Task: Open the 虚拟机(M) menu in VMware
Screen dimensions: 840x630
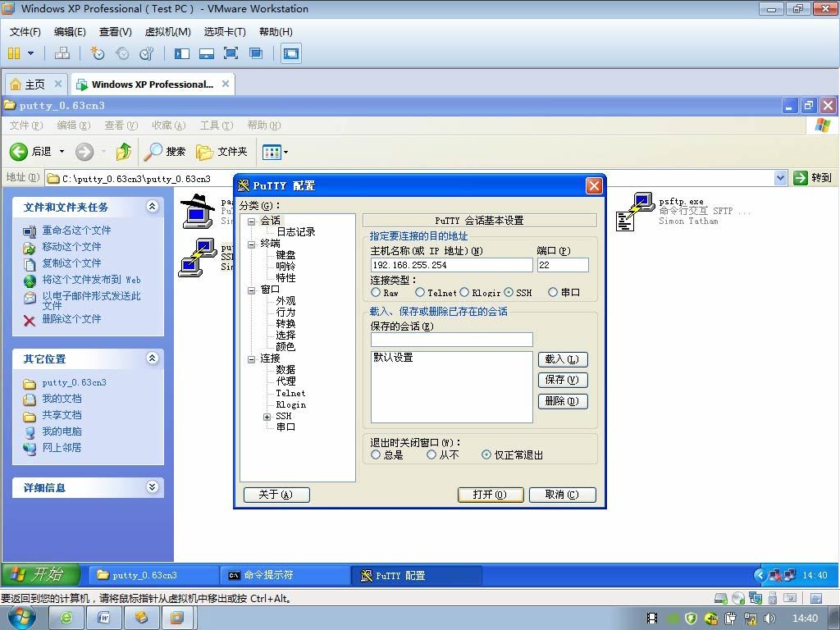Action: 167,32
